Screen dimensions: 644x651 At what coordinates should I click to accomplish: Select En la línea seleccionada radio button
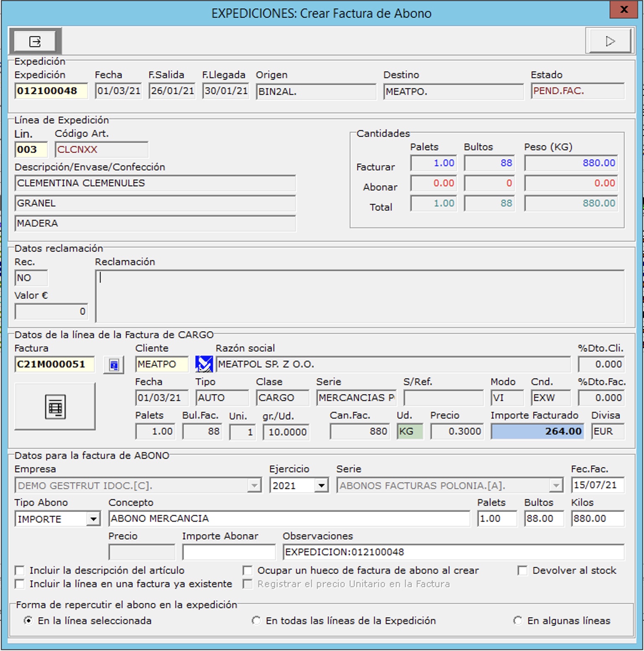click(x=28, y=620)
